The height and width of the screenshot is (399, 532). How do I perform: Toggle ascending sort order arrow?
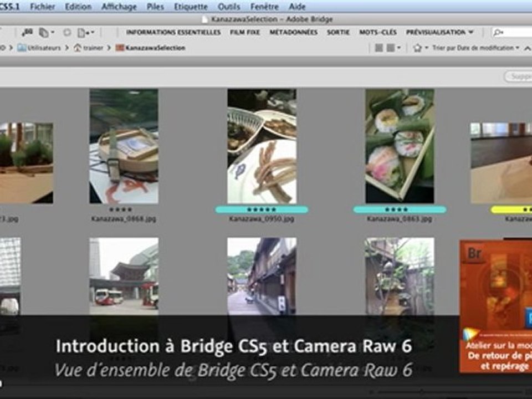[528, 48]
